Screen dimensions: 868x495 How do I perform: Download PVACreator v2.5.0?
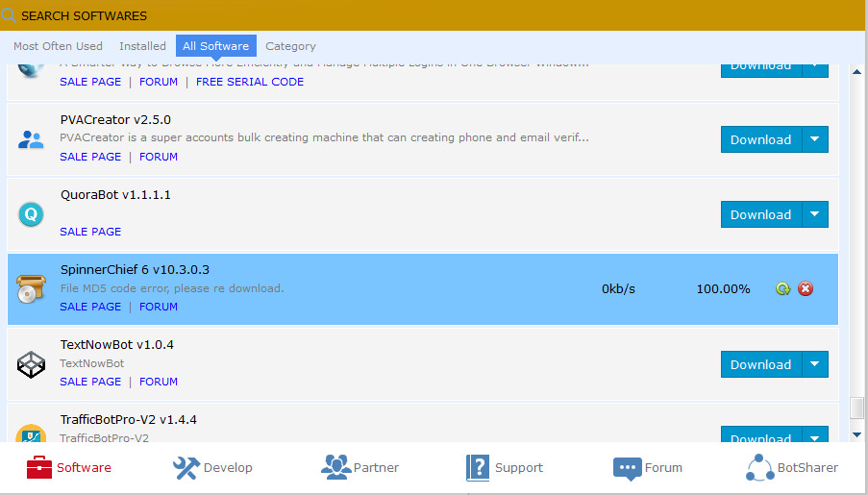(x=760, y=139)
